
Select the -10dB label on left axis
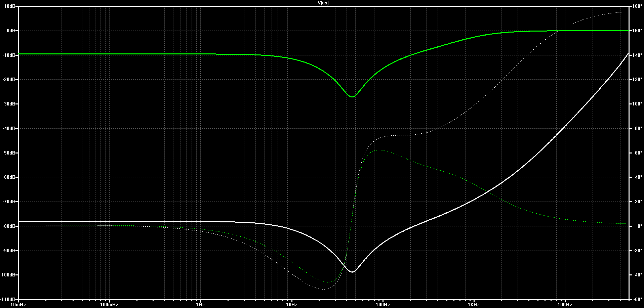(9, 55)
